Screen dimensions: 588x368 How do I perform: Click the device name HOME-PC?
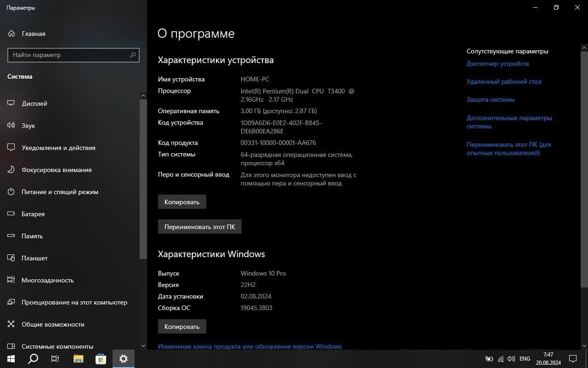pos(255,80)
